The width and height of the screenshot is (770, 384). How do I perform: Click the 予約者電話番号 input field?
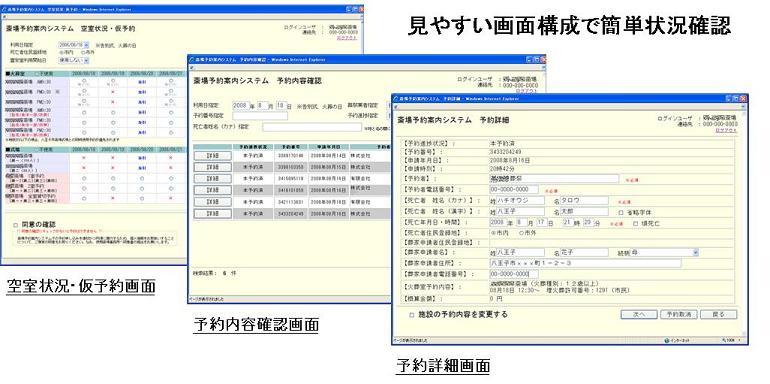coord(514,190)
